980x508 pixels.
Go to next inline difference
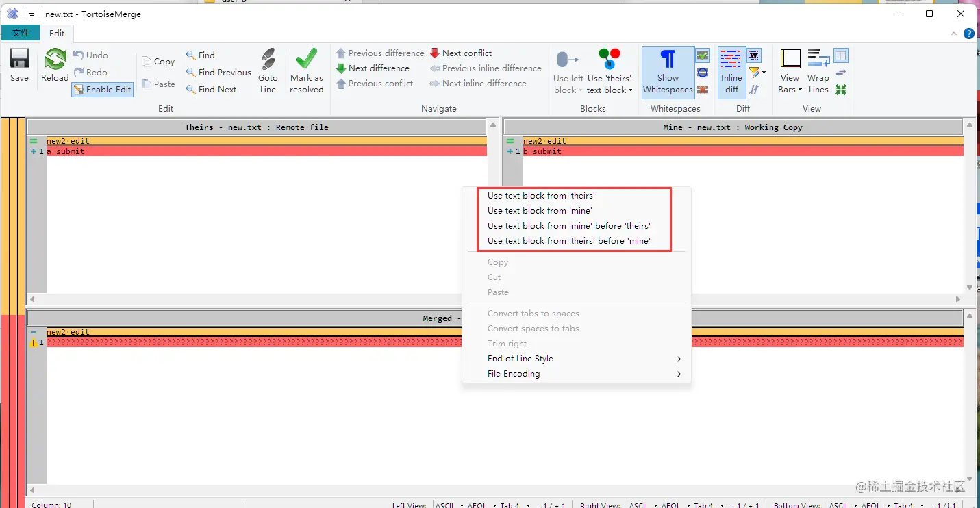click(478, 83)
